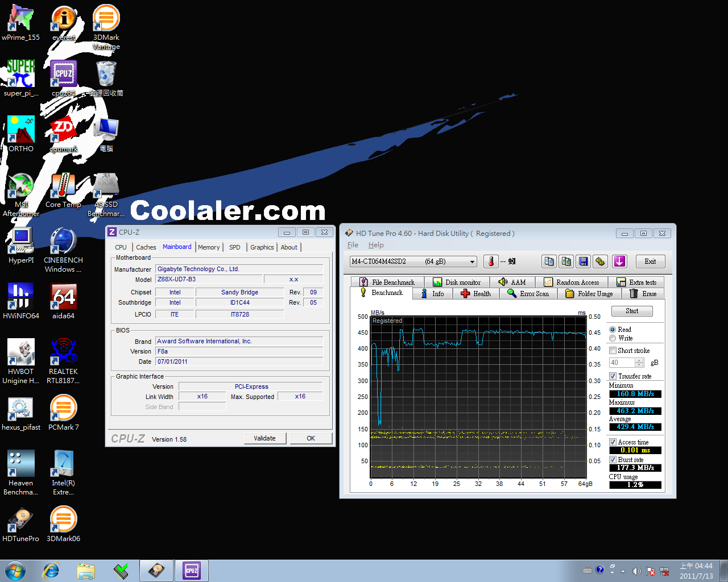Switch to the Extra tests tab

[636, 282]
